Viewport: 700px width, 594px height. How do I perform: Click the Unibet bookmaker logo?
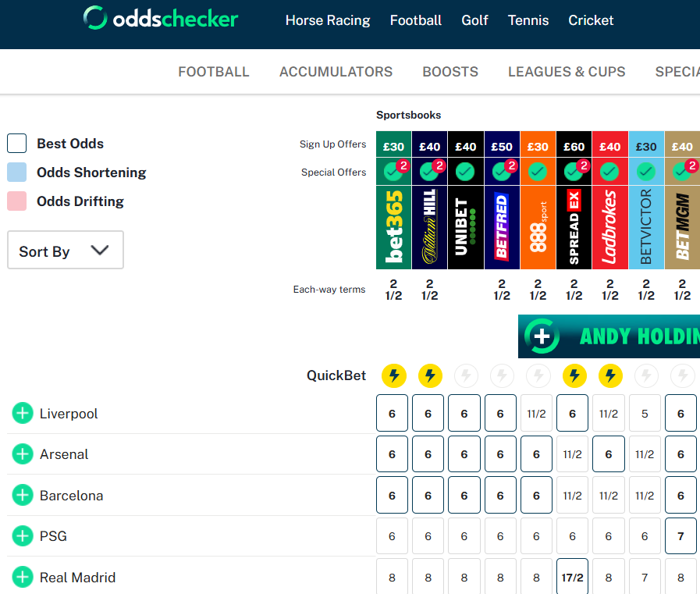pyautogui.click(x=466, y=227)
